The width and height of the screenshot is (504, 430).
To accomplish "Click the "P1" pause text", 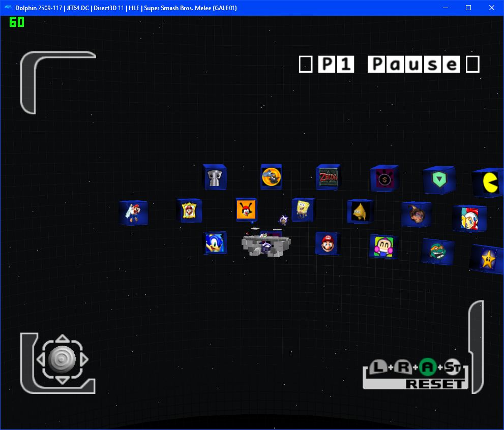I will pyautogui.click(x=336, y=64).
